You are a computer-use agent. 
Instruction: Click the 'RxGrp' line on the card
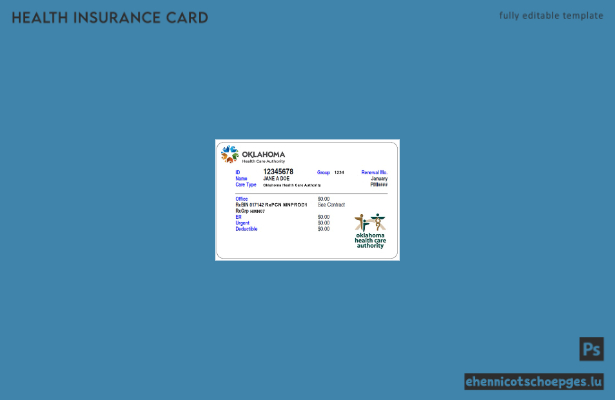pos(250,211)
